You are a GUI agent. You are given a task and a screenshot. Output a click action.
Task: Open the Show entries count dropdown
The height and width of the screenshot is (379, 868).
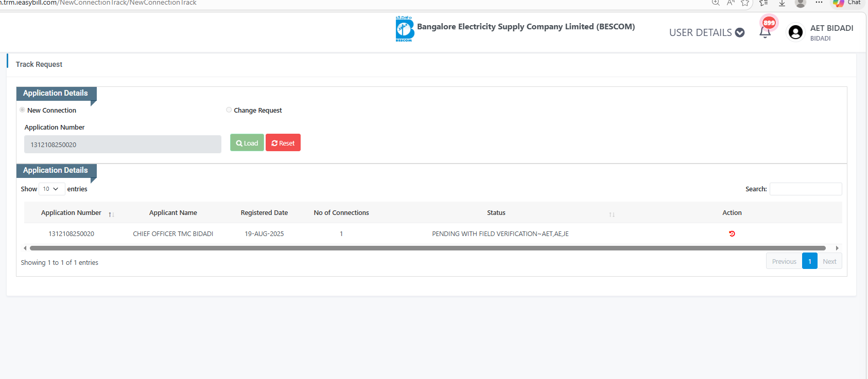pyautogui.click(x=52, y=189)
